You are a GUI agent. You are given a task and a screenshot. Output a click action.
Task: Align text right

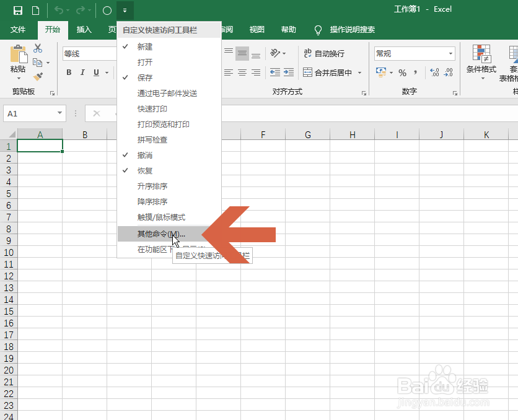coord(256,72)
